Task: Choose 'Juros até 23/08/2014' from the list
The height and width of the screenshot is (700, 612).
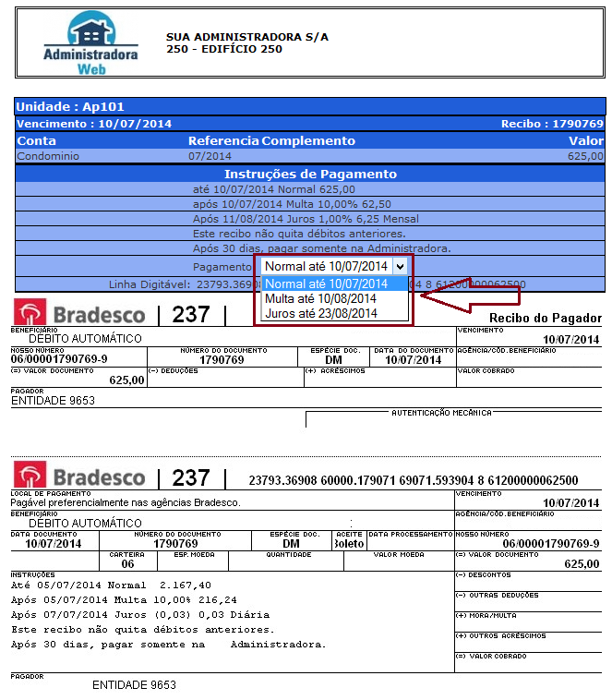Action: tap(321, 313)
